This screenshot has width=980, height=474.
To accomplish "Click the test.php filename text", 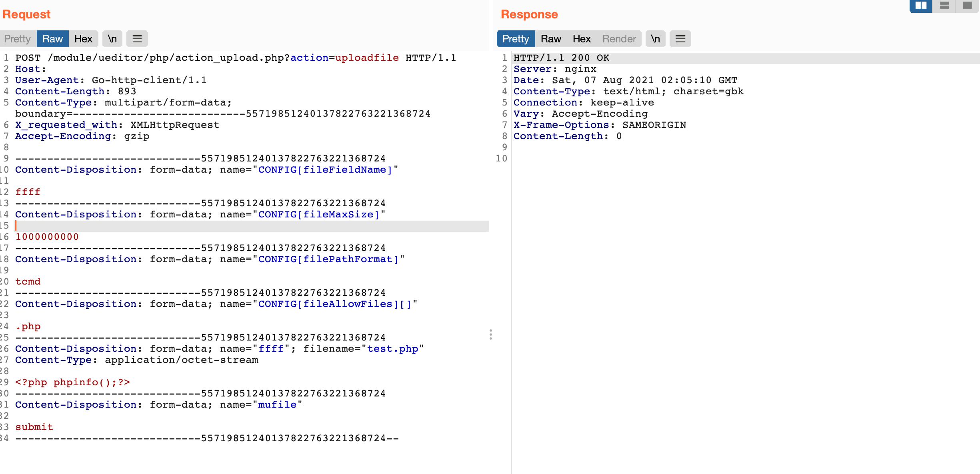I will [x=392, y=349].
